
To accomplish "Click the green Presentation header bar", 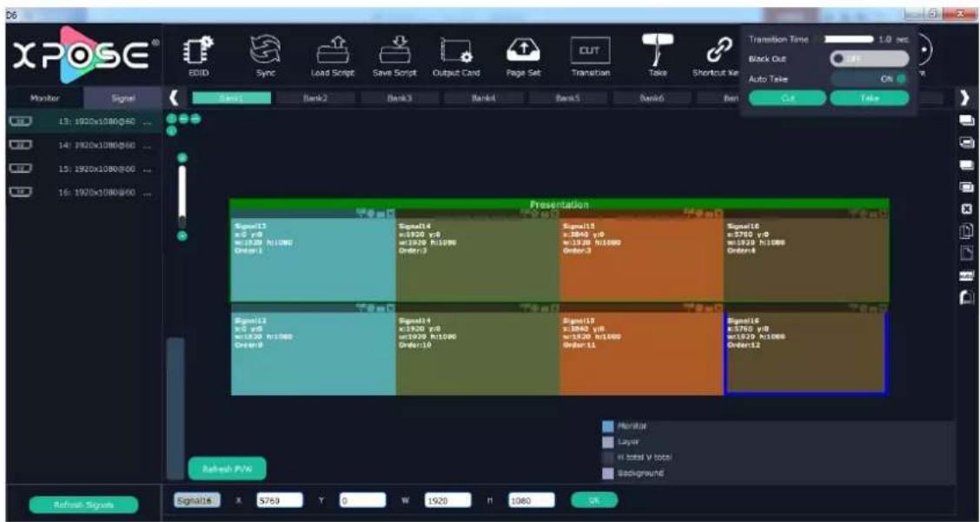I will [x=560, y=204].
